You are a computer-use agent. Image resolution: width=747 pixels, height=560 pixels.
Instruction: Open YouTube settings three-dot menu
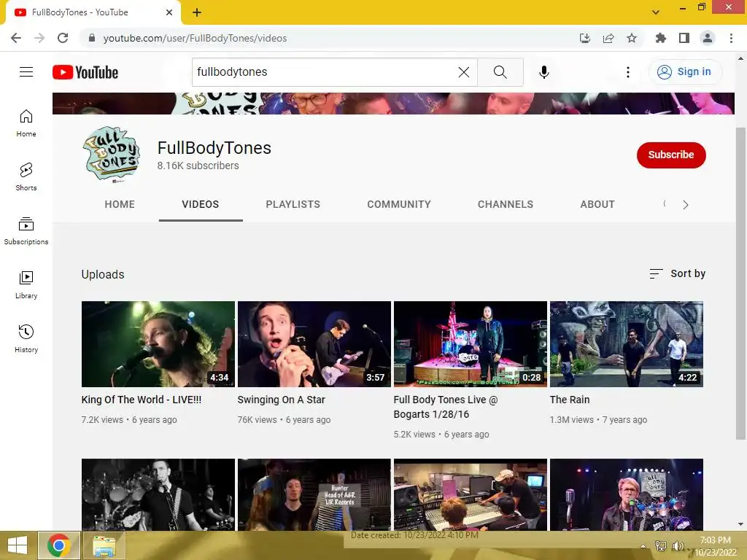tap(628, 72)
